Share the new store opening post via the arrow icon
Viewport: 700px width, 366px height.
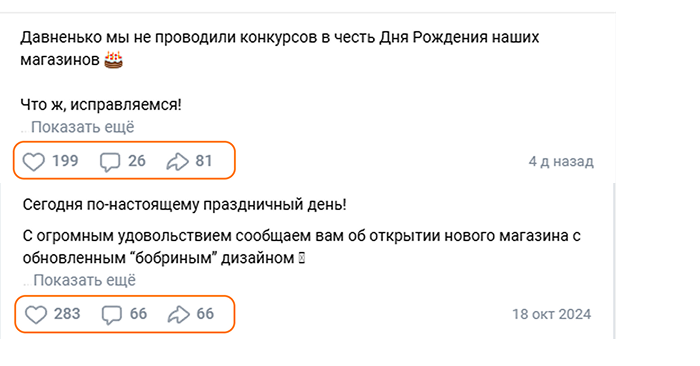pyautogui.click(x=179, y=314)
